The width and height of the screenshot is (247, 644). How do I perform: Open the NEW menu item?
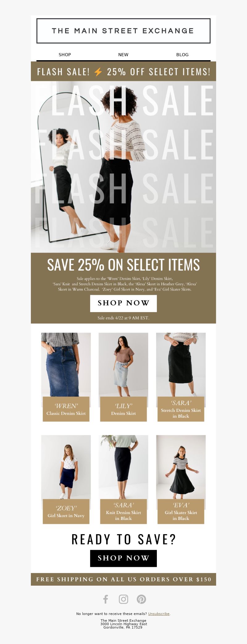123,55
